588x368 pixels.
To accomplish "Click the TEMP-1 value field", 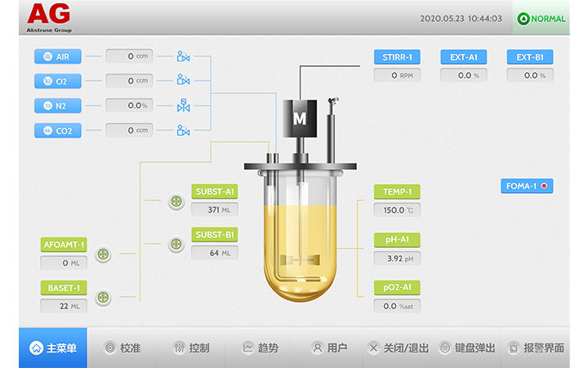I will click(x=398, y=210).
